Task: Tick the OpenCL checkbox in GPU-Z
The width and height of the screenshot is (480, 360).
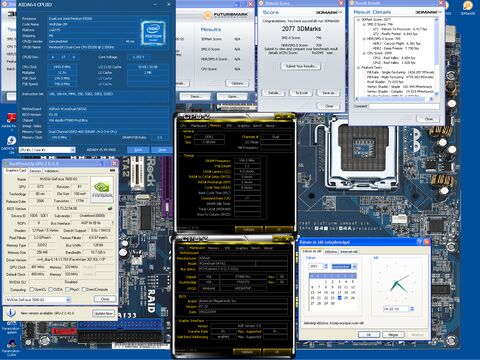Action: point(32,289)
